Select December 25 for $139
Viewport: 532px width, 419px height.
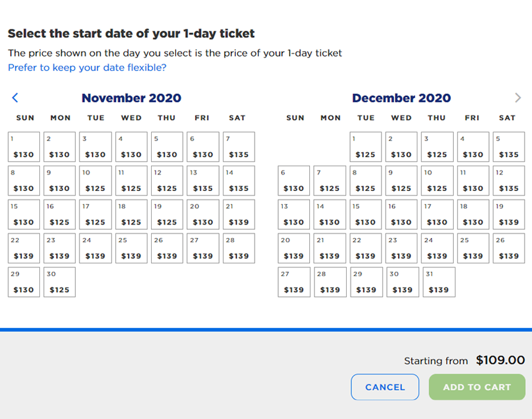coord(473,249)
